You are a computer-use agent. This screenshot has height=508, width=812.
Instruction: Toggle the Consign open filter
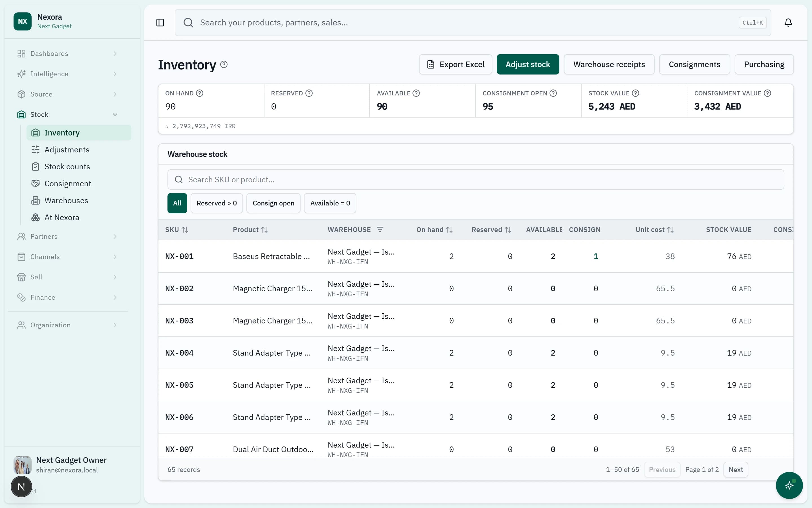tap(273, 203)
